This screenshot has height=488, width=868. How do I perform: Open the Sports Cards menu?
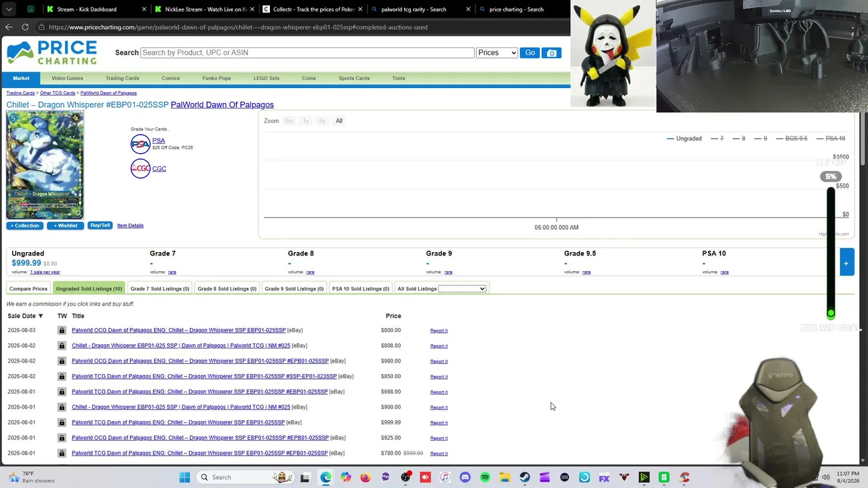tap(354, 78)
